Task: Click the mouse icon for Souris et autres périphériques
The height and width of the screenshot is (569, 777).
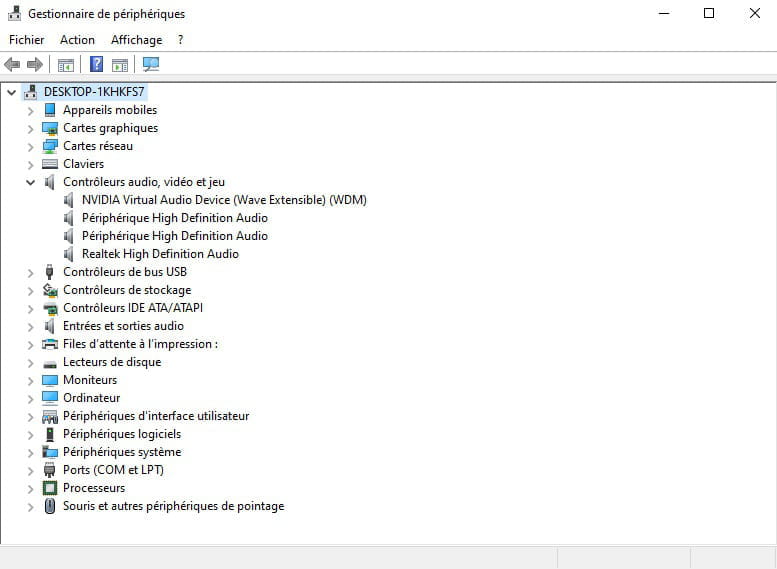Action: (50, 506)
